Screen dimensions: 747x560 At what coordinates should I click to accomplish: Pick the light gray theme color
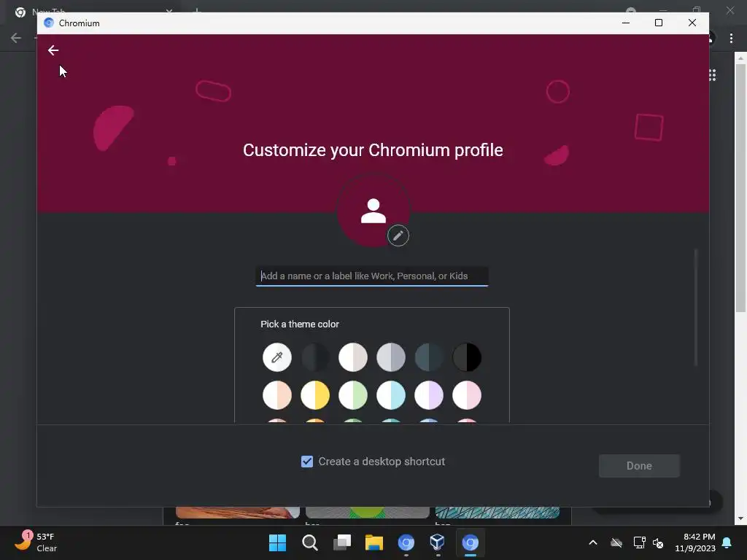point(391,357)
